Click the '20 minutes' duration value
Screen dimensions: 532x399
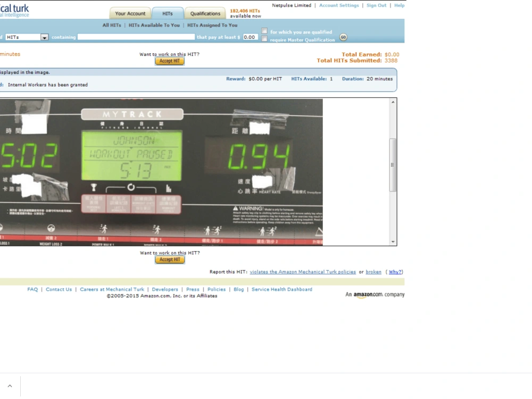click(380, 79)
